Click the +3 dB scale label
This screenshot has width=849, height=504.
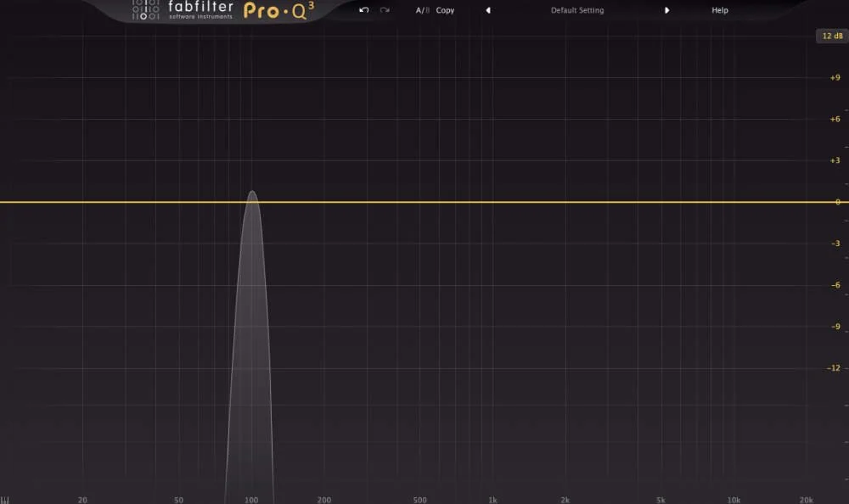[835, 160]
